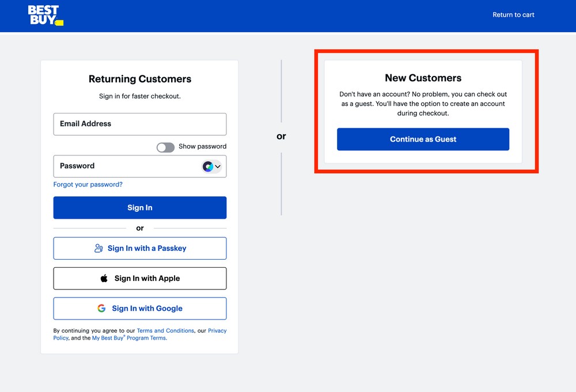Choose Sign In with Apple
Viewport: 576px width, 392px height.
[140, 279]
